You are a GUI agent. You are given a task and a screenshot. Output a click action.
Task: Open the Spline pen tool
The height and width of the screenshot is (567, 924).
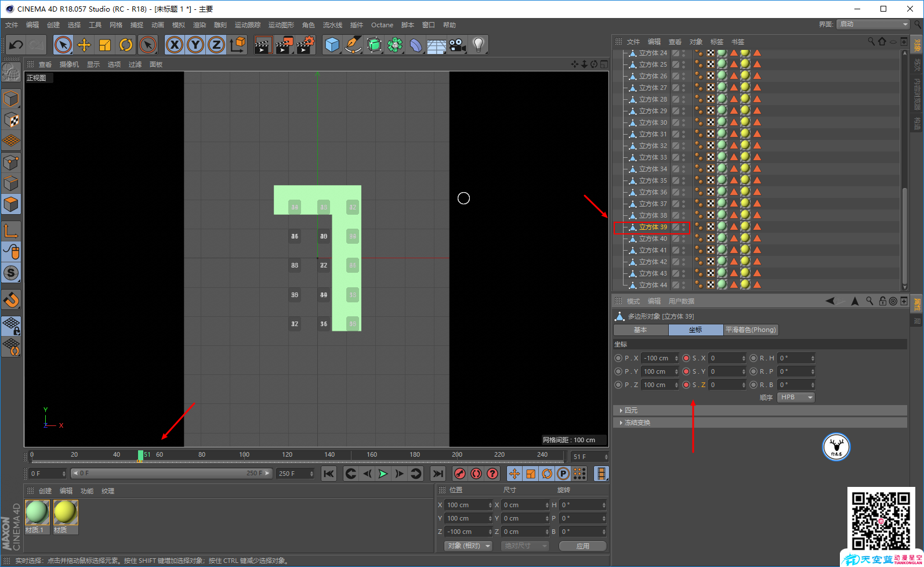pyautogui.click(x=353, y=45)
